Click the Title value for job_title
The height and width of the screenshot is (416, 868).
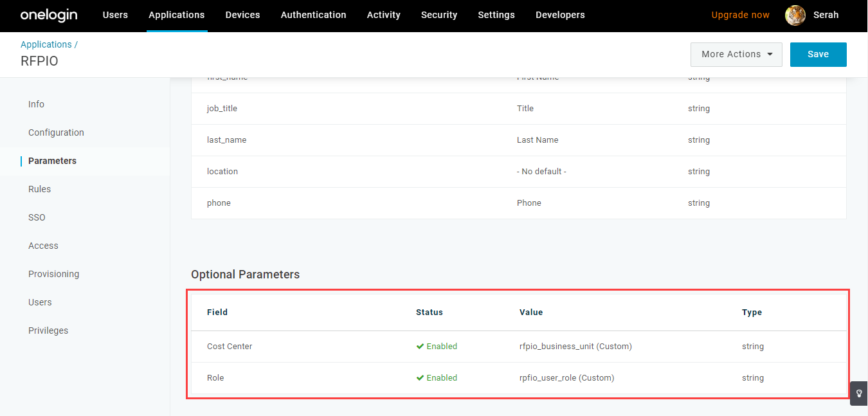point(525,109)
